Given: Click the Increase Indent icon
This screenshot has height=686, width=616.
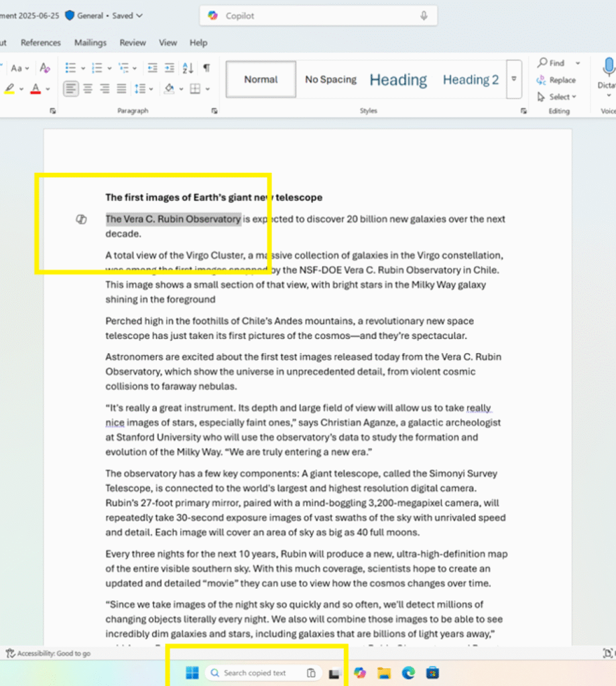Looking at the screenshot, I should coord(170,68).
